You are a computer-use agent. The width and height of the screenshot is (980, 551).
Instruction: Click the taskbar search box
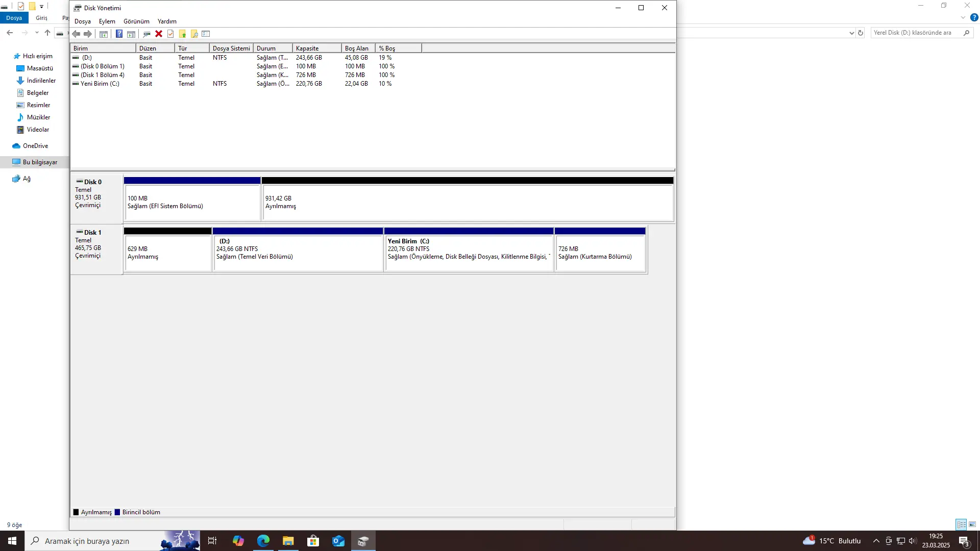pos(112,541)
